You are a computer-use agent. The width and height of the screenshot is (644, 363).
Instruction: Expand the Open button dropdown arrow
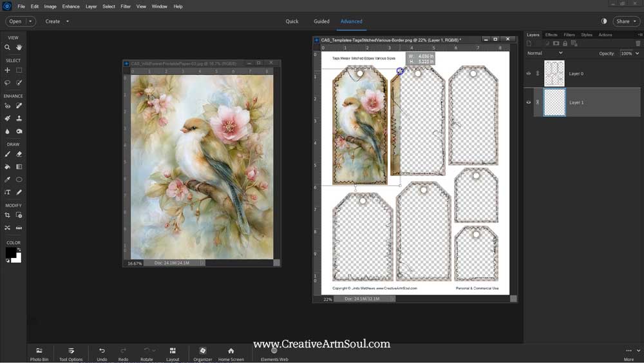point(30,21)
